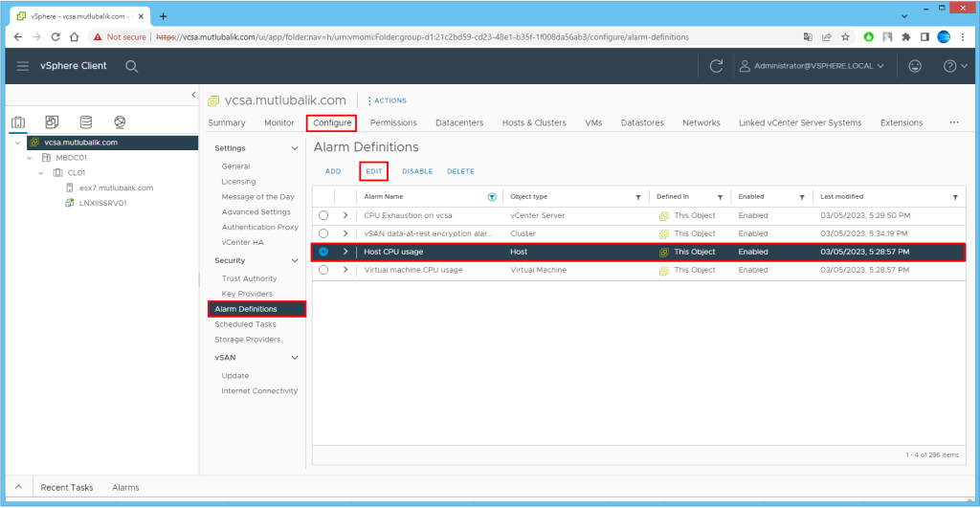Select radio for vSAN data-at-rest encryption alarm
Image resolution: width=980 pixels, height=508 pixels.
[x=323, y=233]
